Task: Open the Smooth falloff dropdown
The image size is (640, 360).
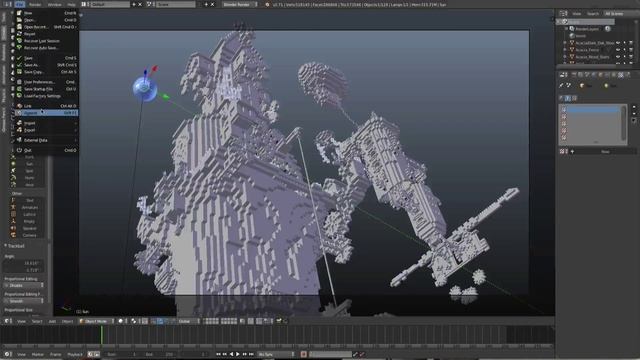Action: point(24,301)
